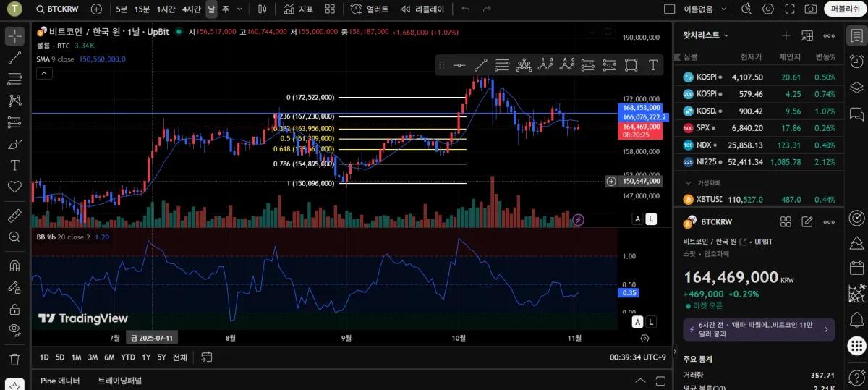The height and width of the screenshot is (390, 868).
Task: Toggle lock all drawings padlock
Action: 14,309
